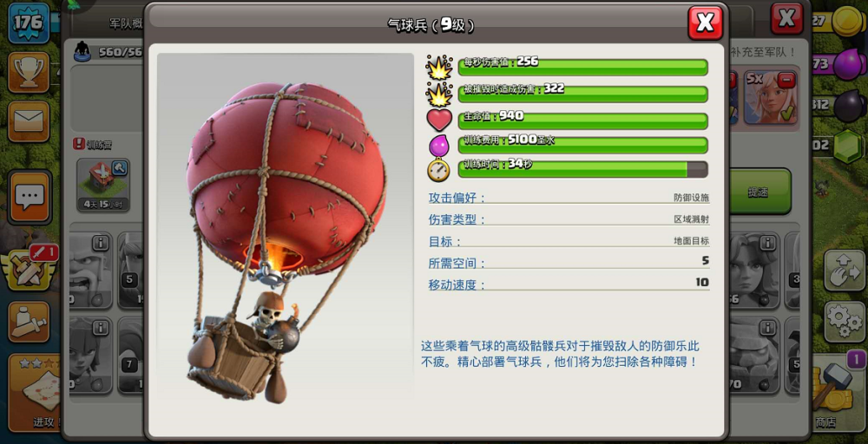The width and height of the screenshot is (868, 444).
Task: Open the mail inbox icon
Action: point(29,121)
